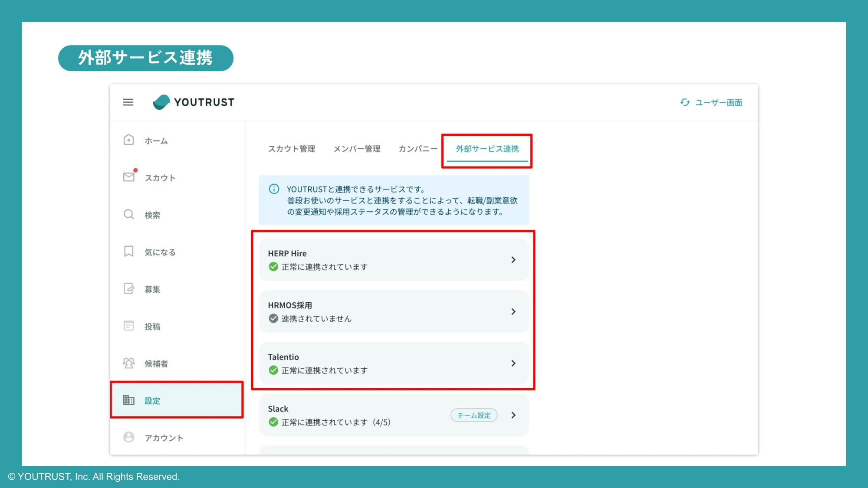Click the 設定 building icon
868x488 pixels.
[128, 400]
